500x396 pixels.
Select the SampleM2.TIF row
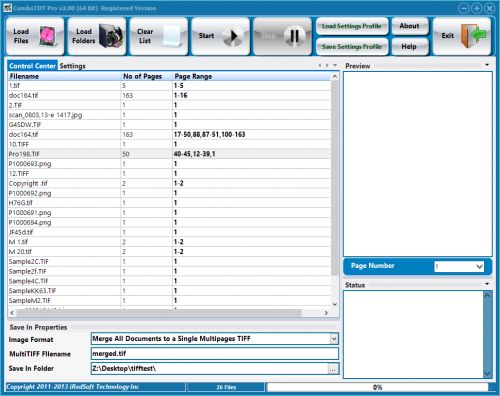pyautogui.click(x=169, y=301)
